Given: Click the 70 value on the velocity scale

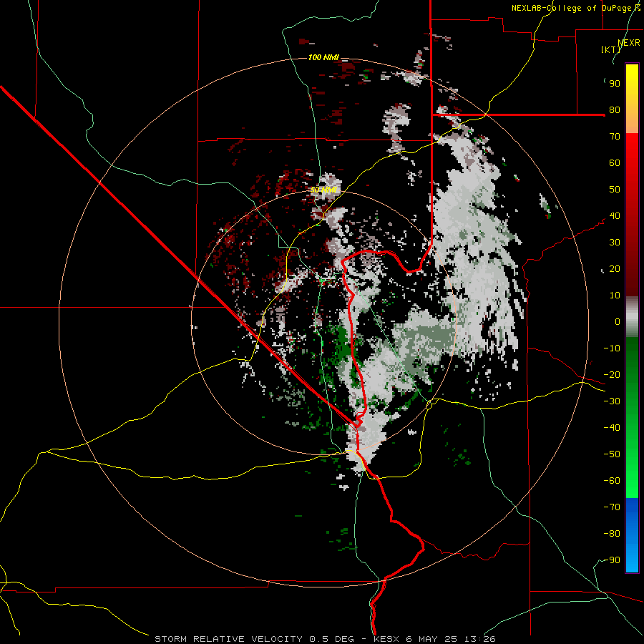Looking at the screenshot, I should (615, 137).
